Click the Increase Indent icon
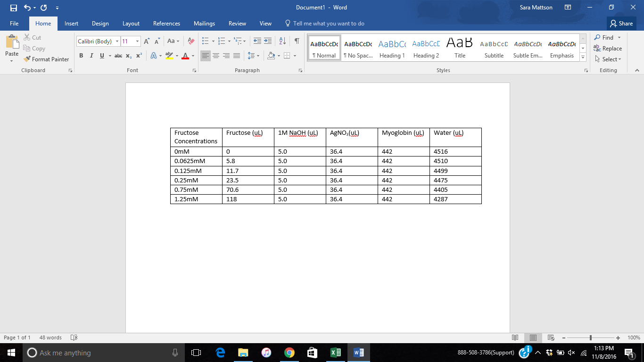Viewport: 644px width, 362px height. click(268, 41)
